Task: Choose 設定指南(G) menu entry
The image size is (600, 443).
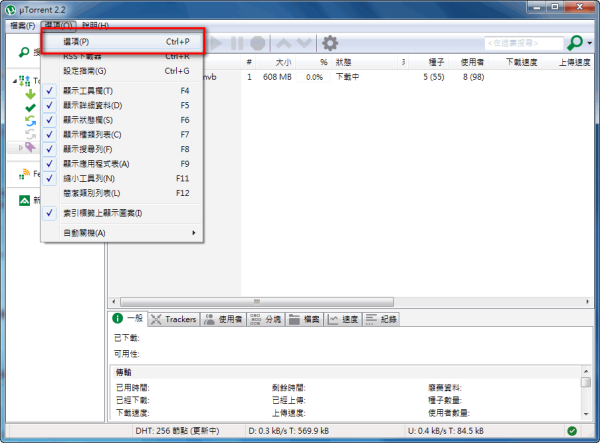Action: point(122,71)
